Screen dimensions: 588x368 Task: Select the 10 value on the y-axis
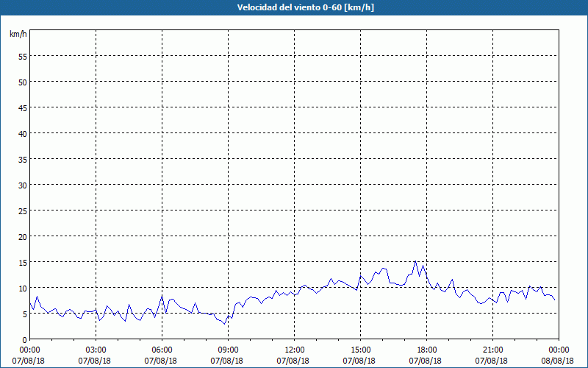pyautogui.click(x=22, y=288)
